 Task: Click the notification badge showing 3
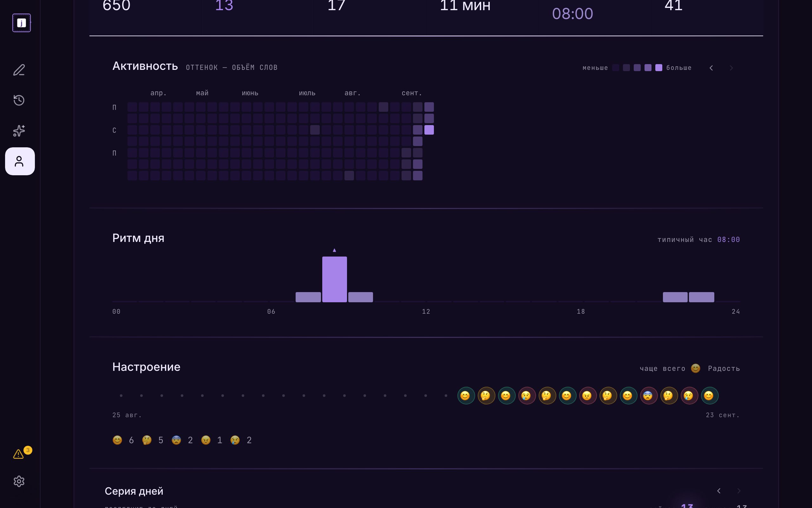tap(28, 450)
